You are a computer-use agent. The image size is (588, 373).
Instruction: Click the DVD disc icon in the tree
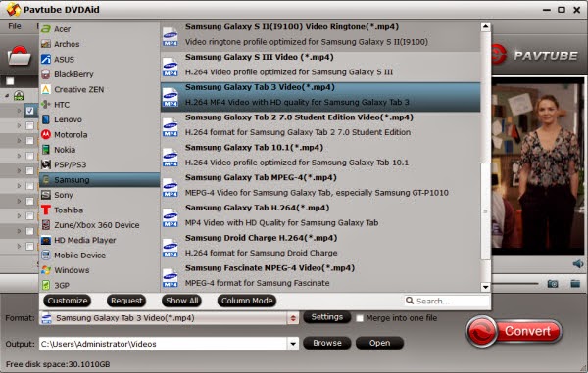(19, 96)
